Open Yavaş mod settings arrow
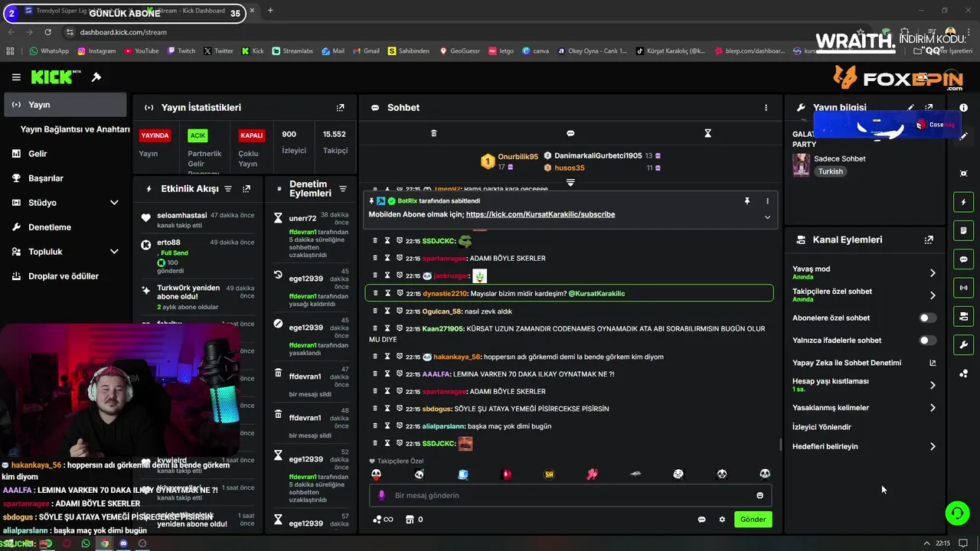This screenshot has height=551, width=980. click(933, 273)
